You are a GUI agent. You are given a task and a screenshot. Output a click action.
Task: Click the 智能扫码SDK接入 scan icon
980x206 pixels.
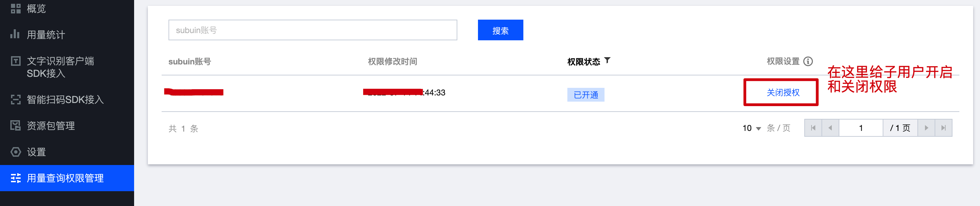pos(15,99)
